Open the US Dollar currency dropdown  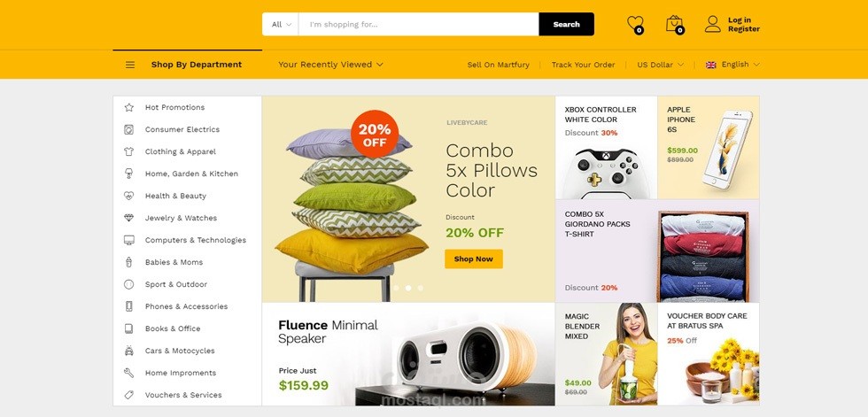660,65
